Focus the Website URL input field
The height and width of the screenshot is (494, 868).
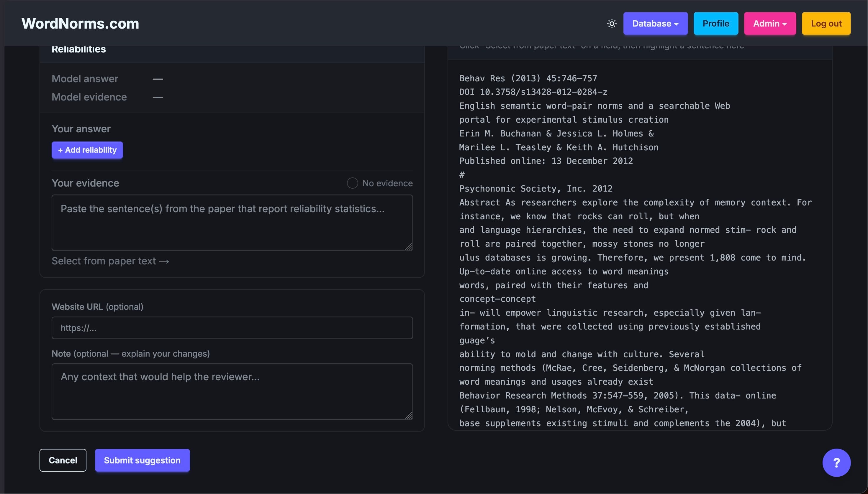click(232, 328)
